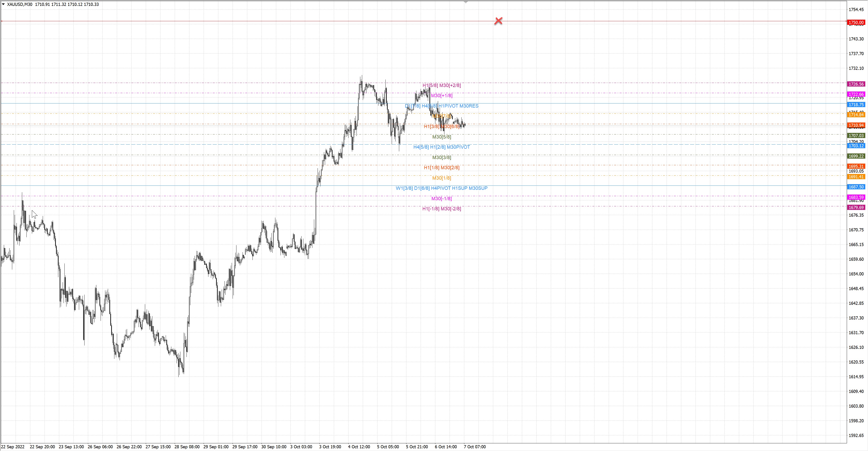Click the "H1[5/8] M30[+2/8]" level text
Viewport: 868px width, 451px height.
coord(441,86)
